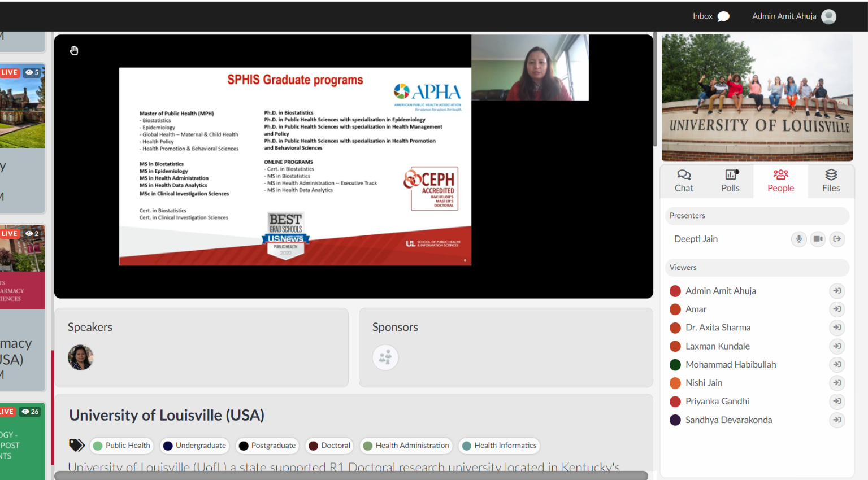Promote Sandhya Devarakonda using arrow icon

tap(837, 420)
